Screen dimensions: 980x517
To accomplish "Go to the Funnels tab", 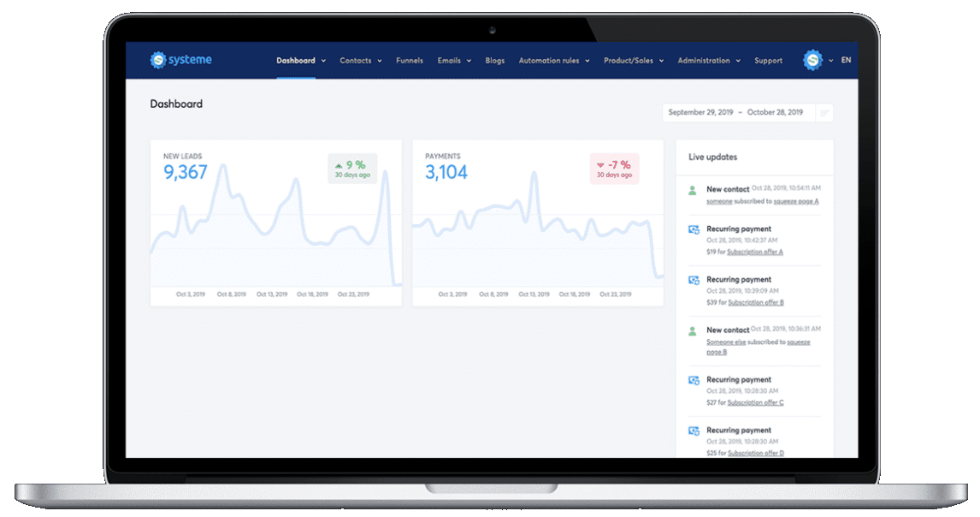I will (x=410, y=61).
